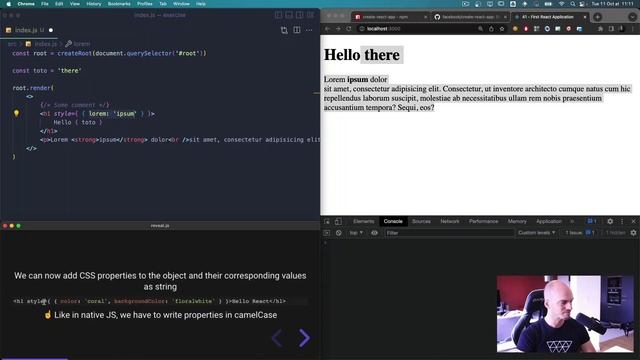Image resolution: width=640 pixels, height=360 pixels.
Task: Close the DevTools panel
Action: coord(633,221)
